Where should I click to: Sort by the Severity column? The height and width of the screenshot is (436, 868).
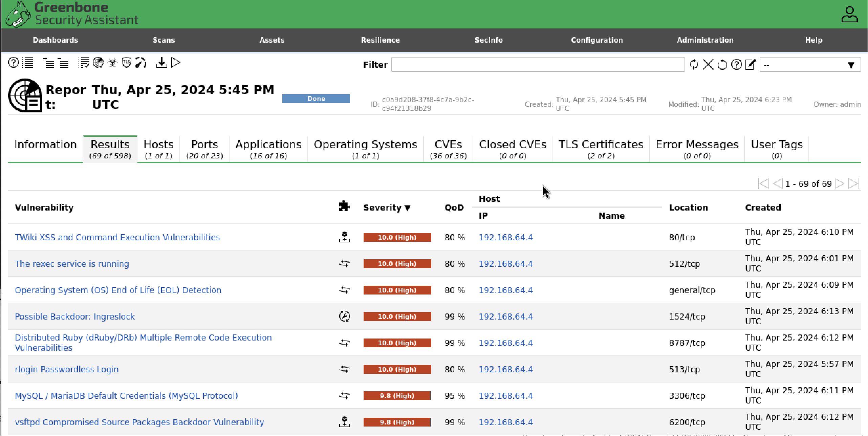pyautogui.click(x=387, y=208)
